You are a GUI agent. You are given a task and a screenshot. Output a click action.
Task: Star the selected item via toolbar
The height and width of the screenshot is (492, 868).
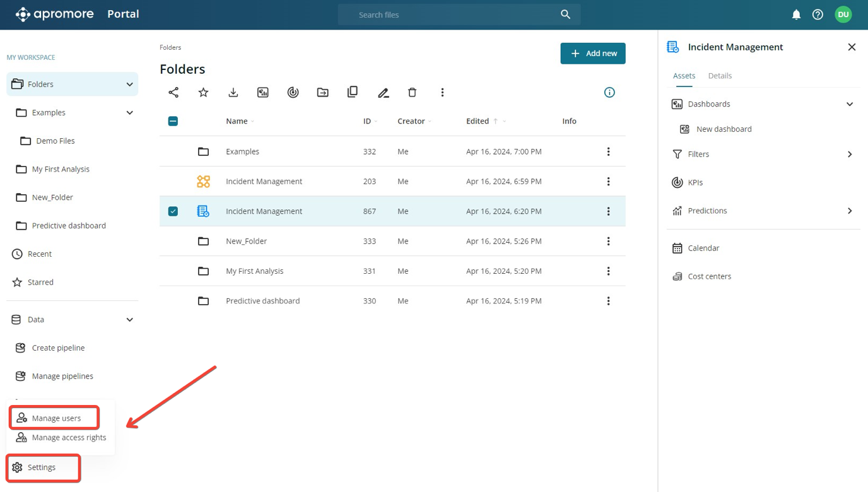coord(203,93)
